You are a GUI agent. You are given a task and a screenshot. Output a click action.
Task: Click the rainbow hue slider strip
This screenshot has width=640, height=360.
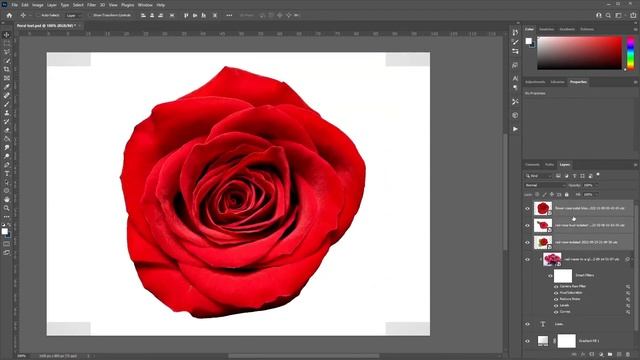(631, 53)
